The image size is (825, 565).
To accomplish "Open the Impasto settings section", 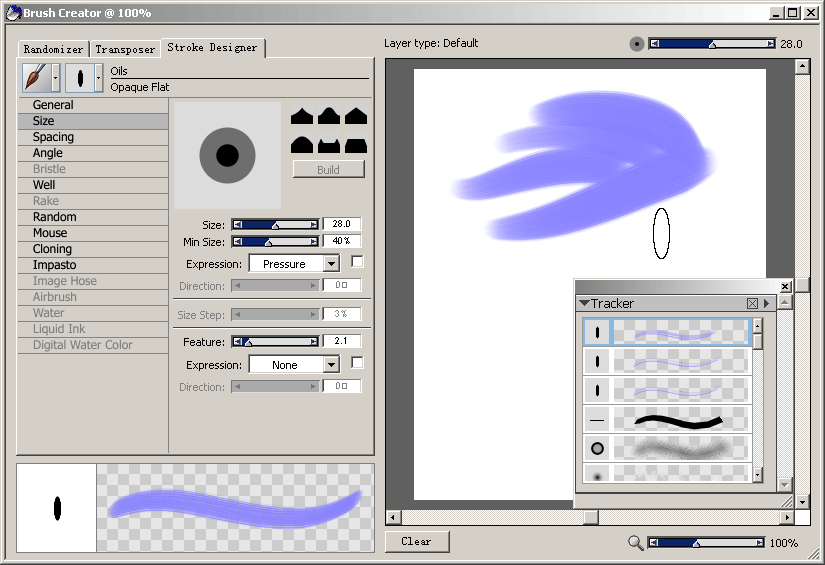I will click(x=93, y=265).
